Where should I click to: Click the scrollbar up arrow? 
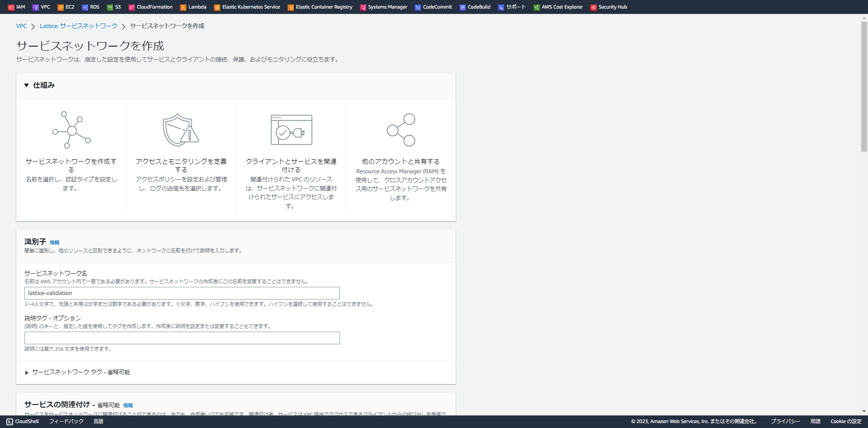pyautogui.click(x=864, y=18)
